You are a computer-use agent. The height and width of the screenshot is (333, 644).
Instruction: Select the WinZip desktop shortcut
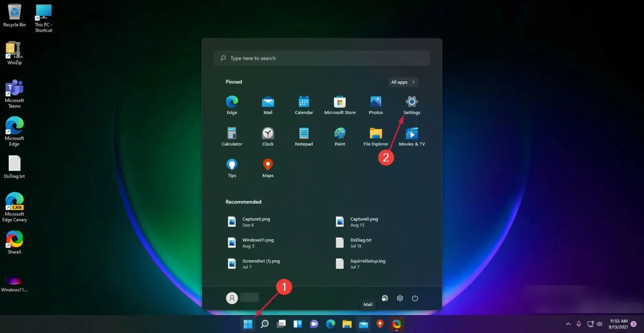coord(14,53)
